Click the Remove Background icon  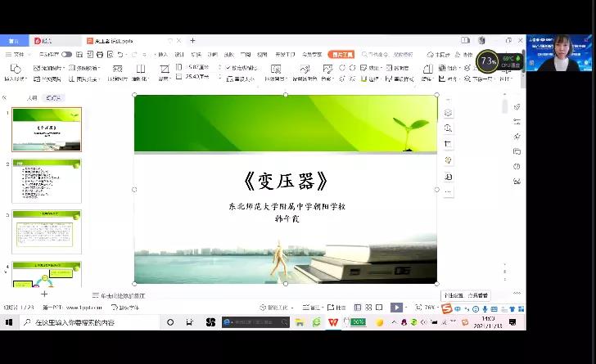(x=276, y=69)
